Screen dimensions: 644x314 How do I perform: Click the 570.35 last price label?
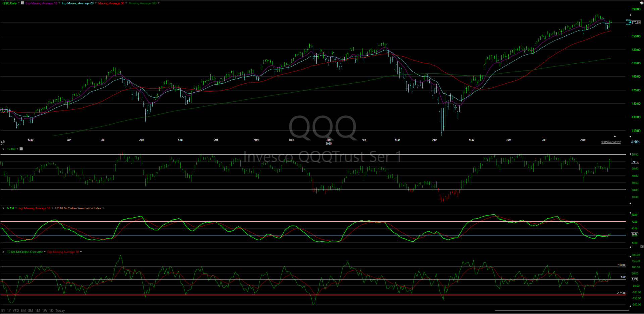pyautogui.click(x=636, y=23)
